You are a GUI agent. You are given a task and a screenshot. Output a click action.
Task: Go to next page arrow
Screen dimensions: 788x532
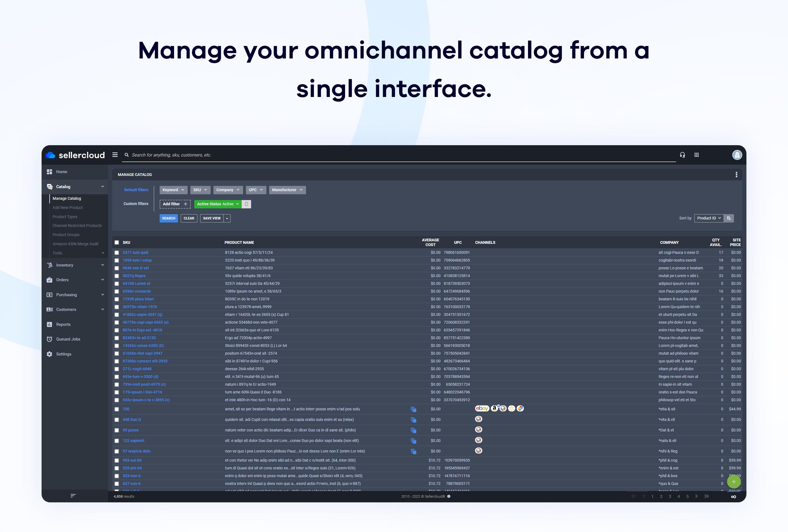[x=697, y=497]
